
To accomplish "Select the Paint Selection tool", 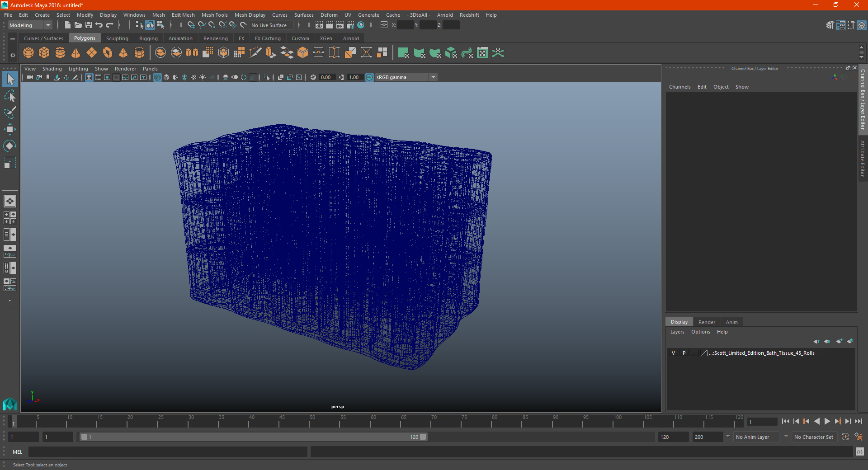I will coord(10,113).
